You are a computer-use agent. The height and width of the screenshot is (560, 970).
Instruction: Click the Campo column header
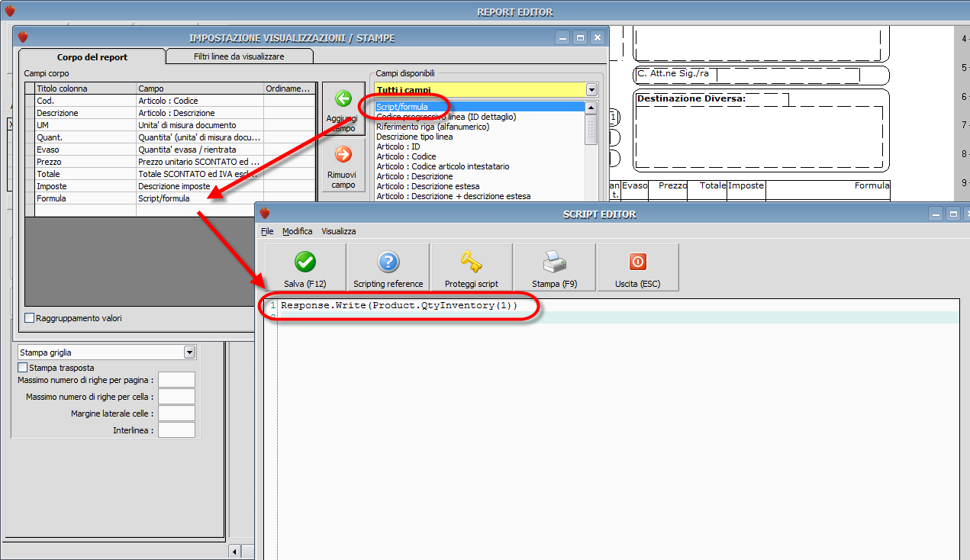point(200,89)
